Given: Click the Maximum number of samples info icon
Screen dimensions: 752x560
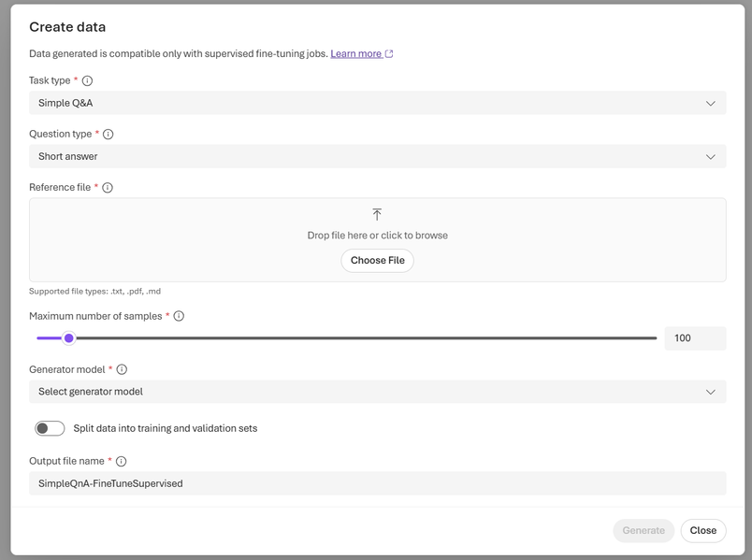Looking at the screenshot, I should click(x=179, y=316).
